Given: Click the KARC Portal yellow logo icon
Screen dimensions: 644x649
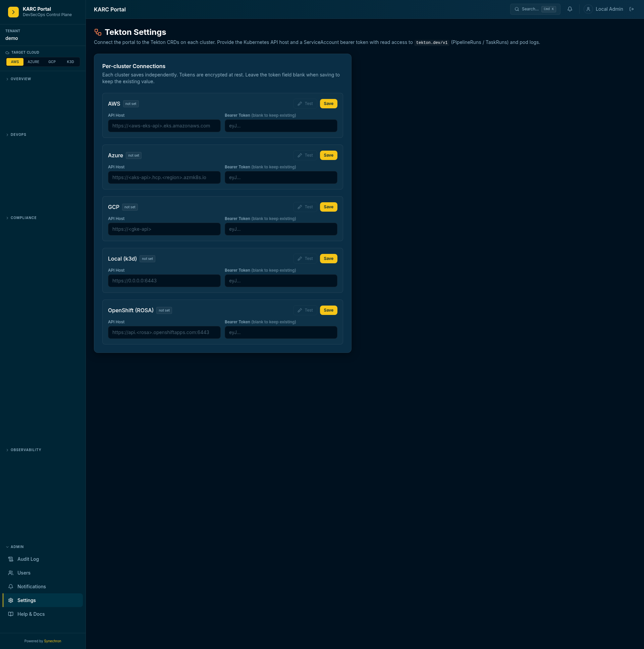Looking at the screenshot, I should (x=13, y=12).
